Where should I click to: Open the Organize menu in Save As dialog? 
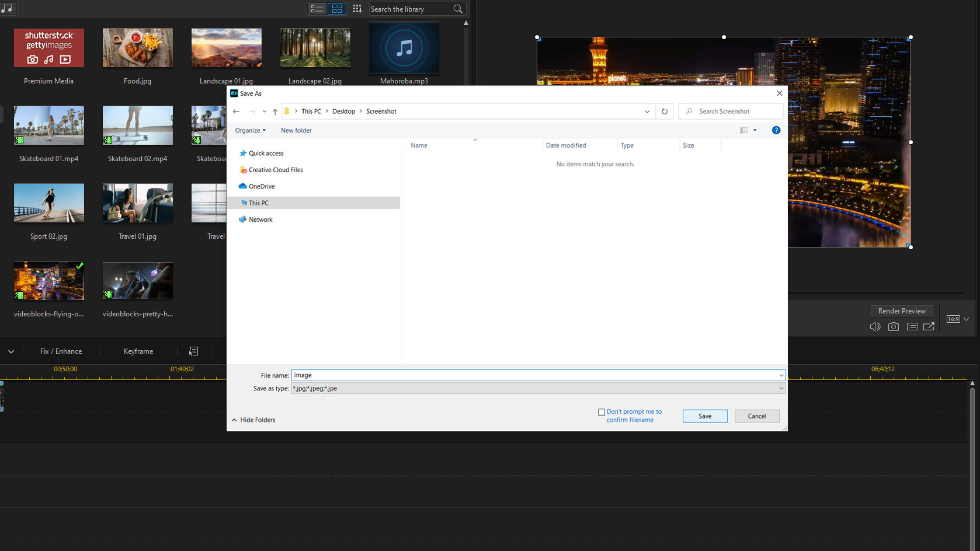pos(250,130)
